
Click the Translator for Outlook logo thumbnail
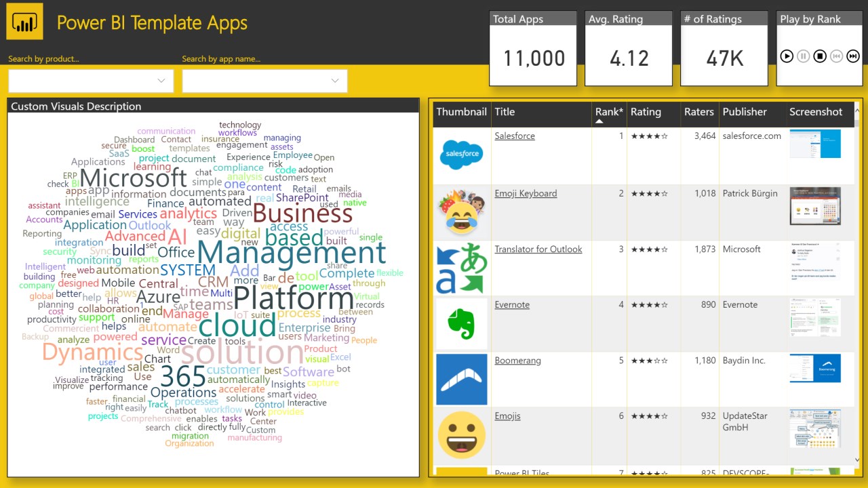click(461, 268)
